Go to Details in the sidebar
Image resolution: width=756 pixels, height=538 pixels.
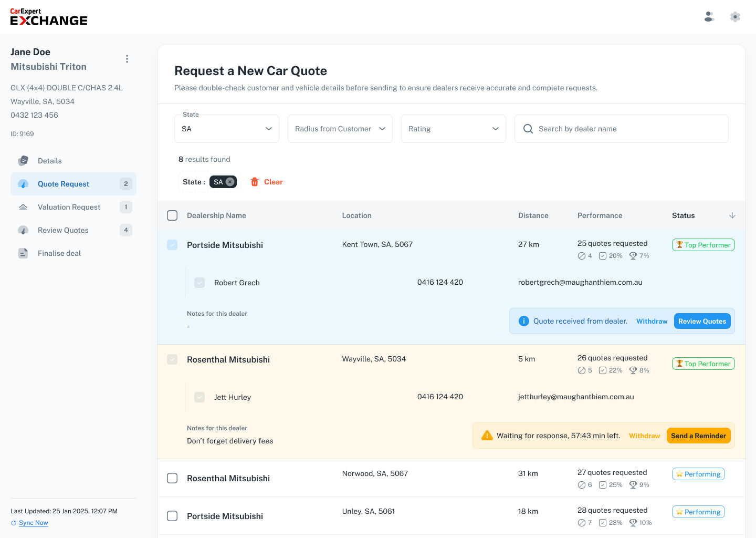point(73,161)
